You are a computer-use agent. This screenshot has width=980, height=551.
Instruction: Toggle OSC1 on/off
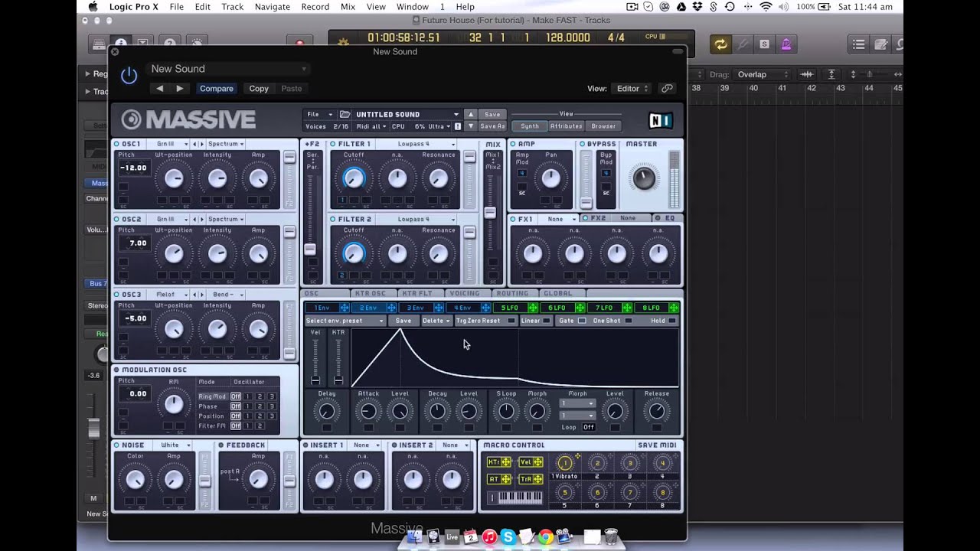click(117, 144)
